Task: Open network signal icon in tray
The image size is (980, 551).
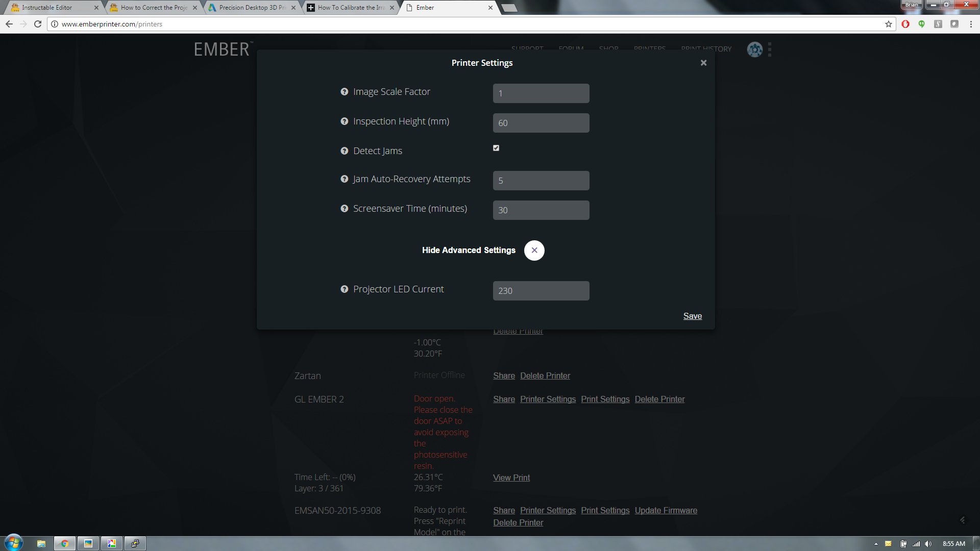Action: pyautogui.click(x=916, y=544)
